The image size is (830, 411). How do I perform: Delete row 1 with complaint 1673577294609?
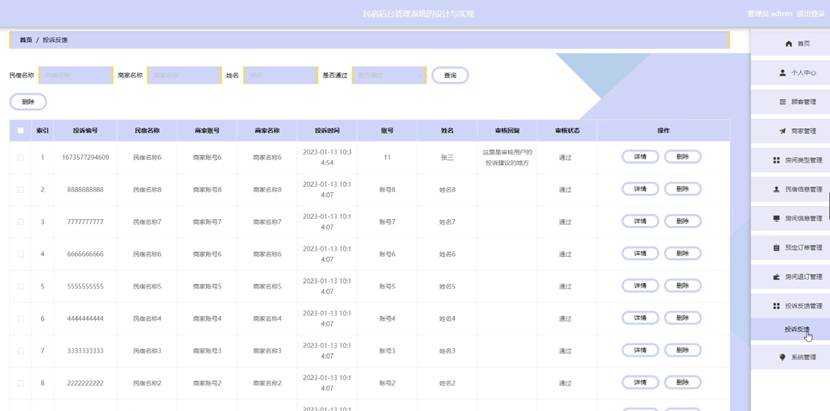click(x=683, y=157)
